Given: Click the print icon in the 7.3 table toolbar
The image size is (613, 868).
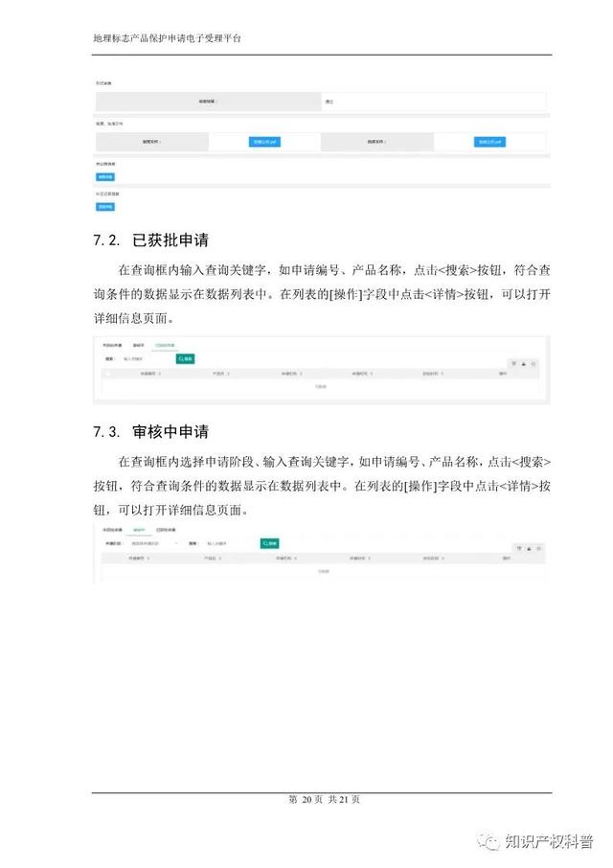Looking at the screenshot, I should pyautogui.click(x=539, y=548).
